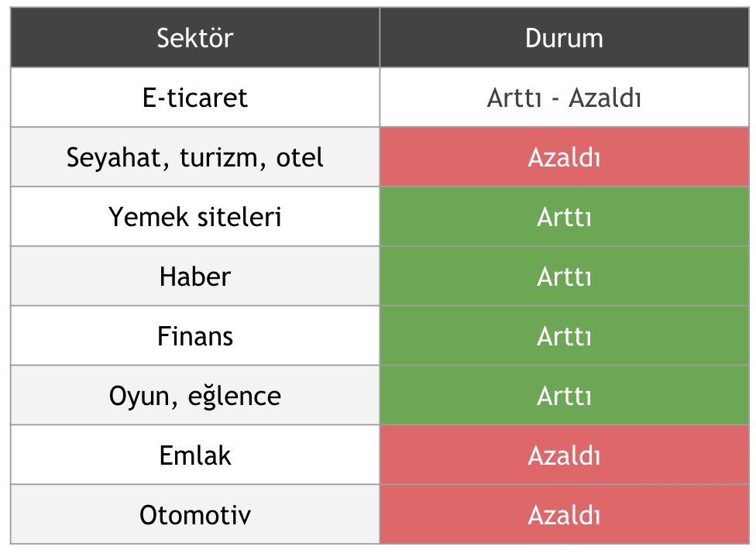756x553 pixels.
Task: Click the green Arttı cell in Haber row
Action: [564, 276]
